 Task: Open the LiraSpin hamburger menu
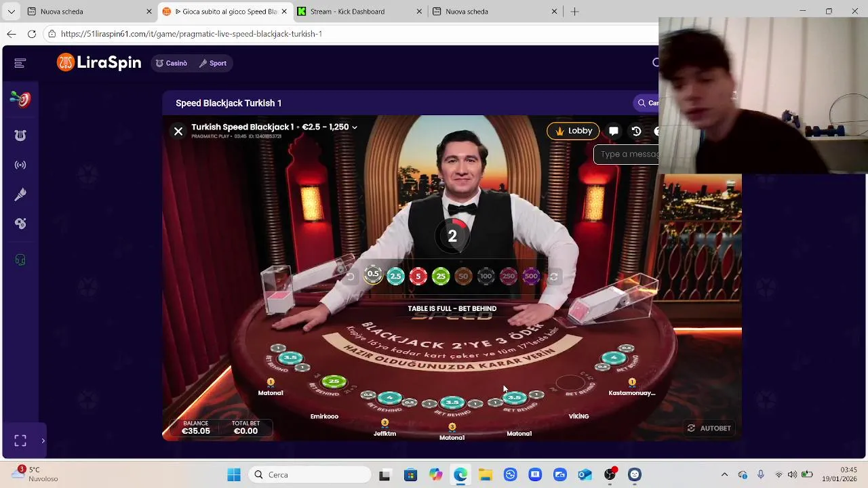point(20,63)
